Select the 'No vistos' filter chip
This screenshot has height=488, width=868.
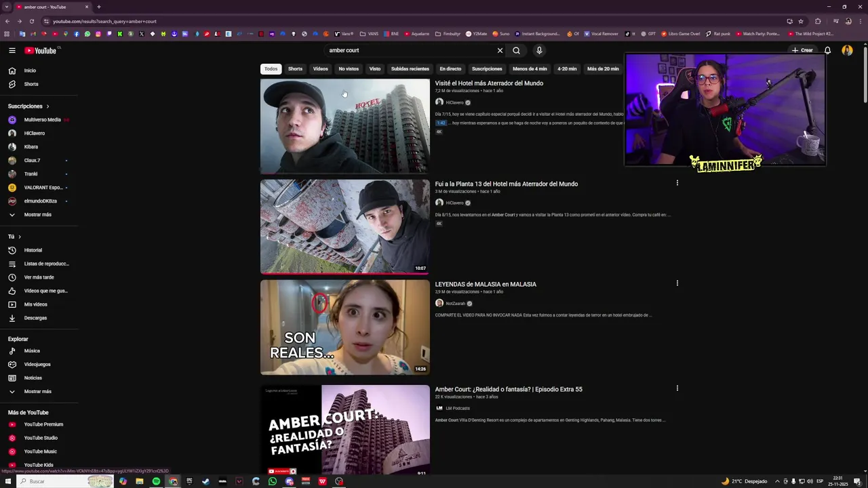(x=349, y=68)
